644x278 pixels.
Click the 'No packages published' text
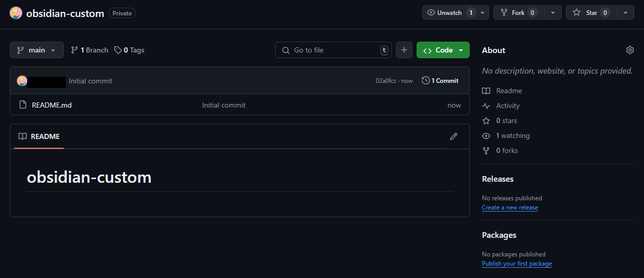coord(514,254)
